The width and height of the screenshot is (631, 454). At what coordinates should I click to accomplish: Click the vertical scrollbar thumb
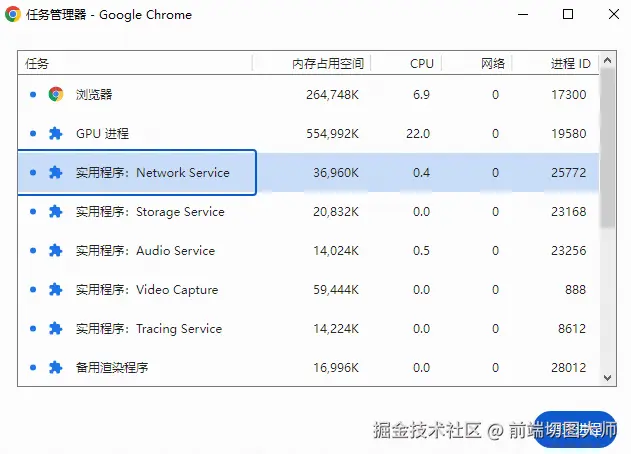(x=608, y=148)
